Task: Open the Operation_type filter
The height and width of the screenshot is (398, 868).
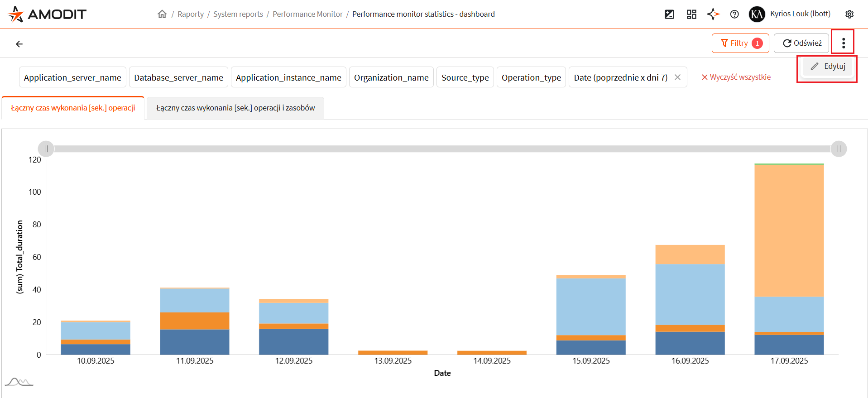Action: (x=531, y=77)
